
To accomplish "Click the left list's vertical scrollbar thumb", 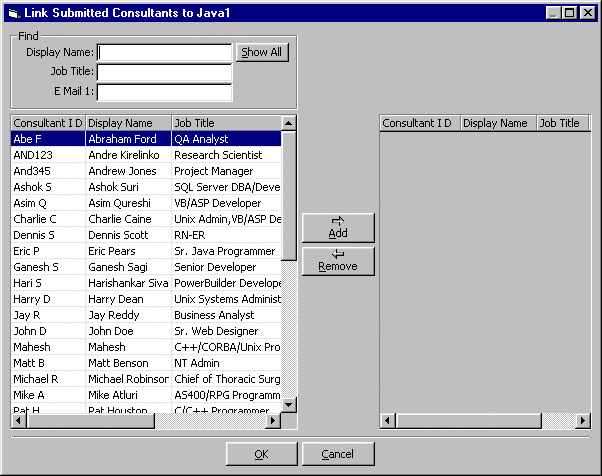I will [x=288, y=196].
